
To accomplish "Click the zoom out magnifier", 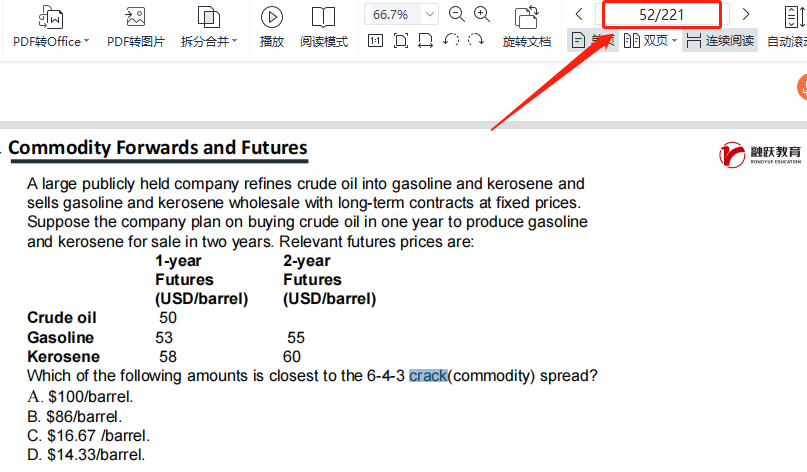I will 457,14.
